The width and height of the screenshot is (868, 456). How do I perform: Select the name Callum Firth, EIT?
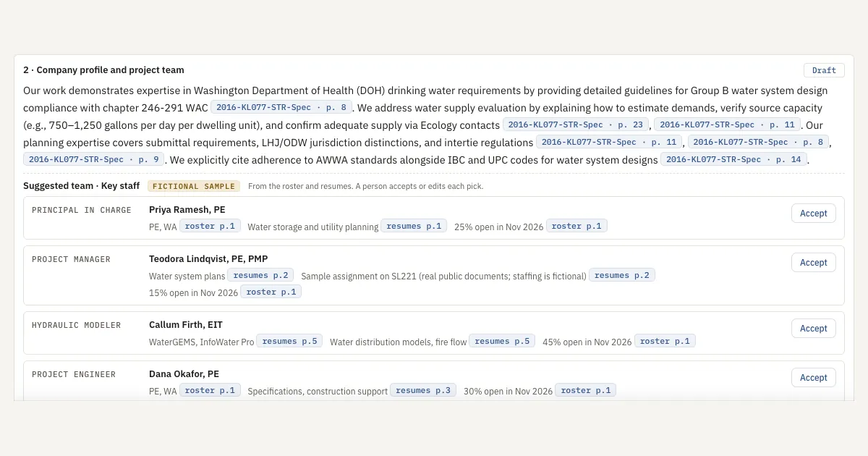point(186,325)
